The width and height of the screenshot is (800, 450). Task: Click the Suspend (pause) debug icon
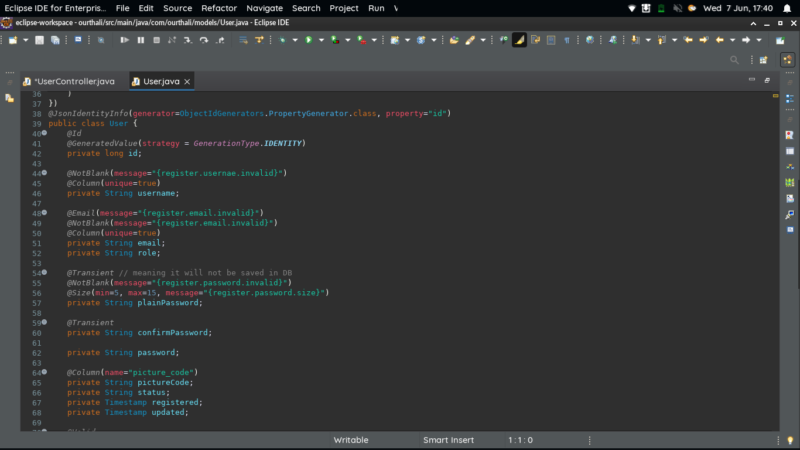click(140, 40)
